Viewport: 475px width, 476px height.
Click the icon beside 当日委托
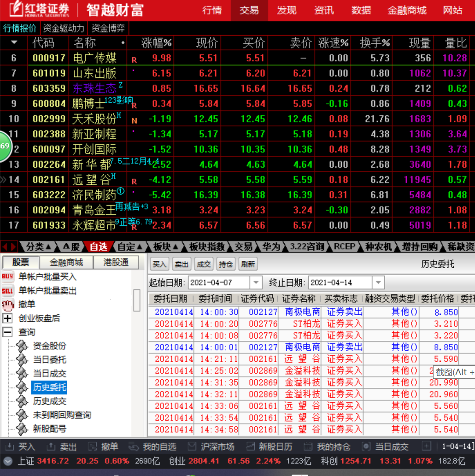22,360
